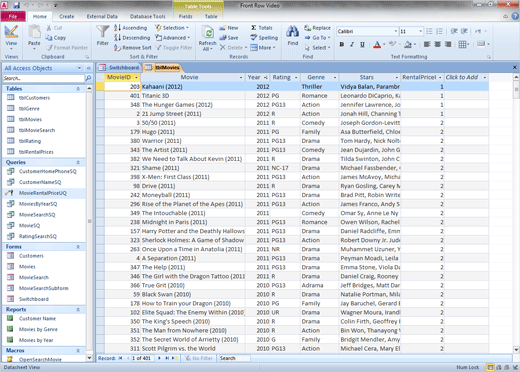Click the navigation pane Search field
Viewport: 520px width, 372px height.
tap(43, 78)
